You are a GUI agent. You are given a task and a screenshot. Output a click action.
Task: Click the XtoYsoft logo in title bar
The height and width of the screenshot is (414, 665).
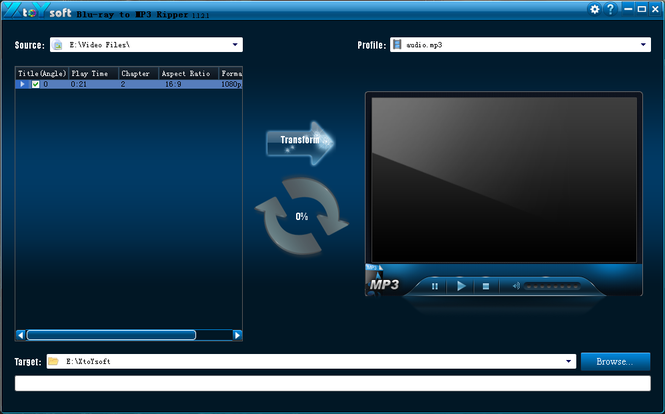pos(37,11)
